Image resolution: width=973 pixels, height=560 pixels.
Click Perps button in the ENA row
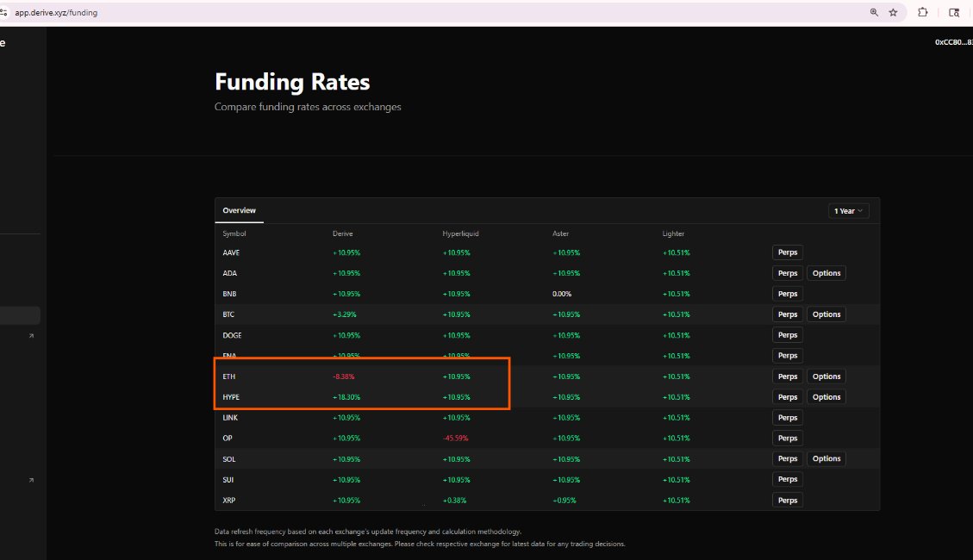pos(788,355)
